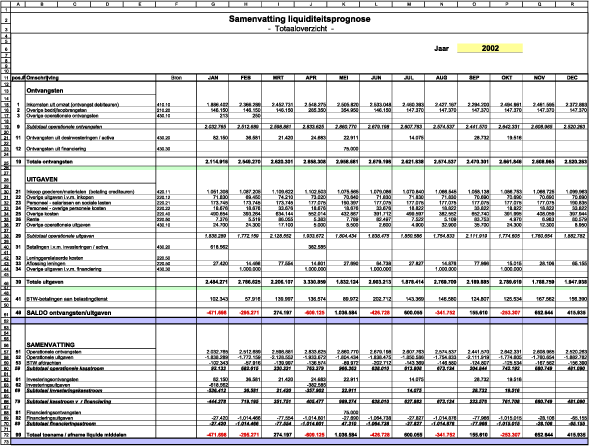The width and height of the screenshot is (589, 446).
Task: Select column header G above JAN
Action: (x=213, y=5)
